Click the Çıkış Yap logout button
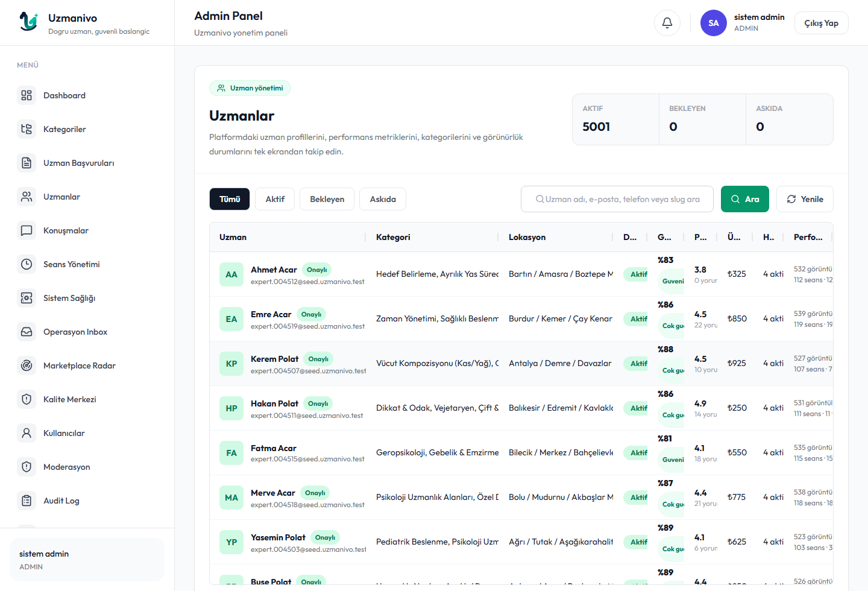 (821, 23)
